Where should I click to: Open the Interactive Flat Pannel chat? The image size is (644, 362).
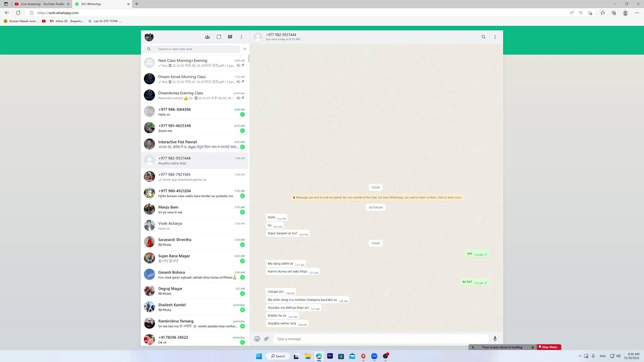point(195,144)
